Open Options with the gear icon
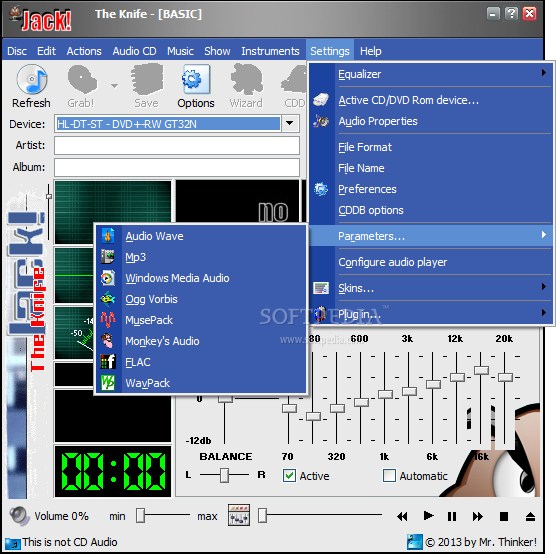This screenshot has height=554, width=556. tap(196, 79)
